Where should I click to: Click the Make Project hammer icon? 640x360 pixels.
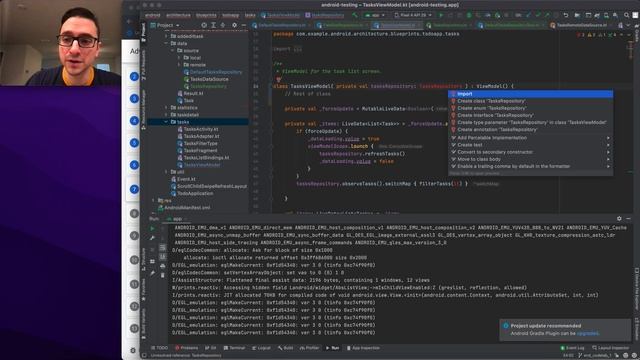[x=355, y=15]
